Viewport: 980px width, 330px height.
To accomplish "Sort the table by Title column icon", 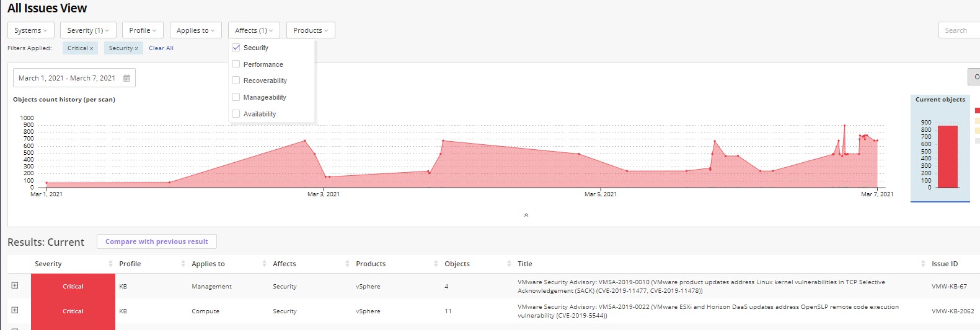I will (x=924, y=264).
